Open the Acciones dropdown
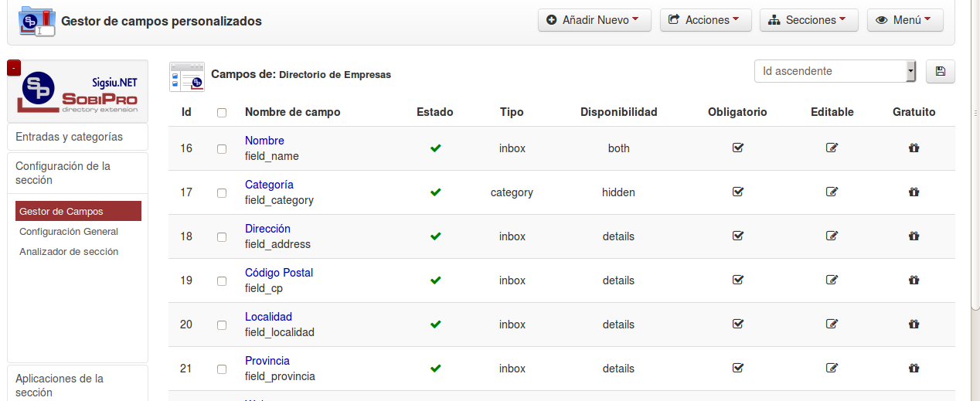This screenshot has height=401, width=980. tap(706, 20)
